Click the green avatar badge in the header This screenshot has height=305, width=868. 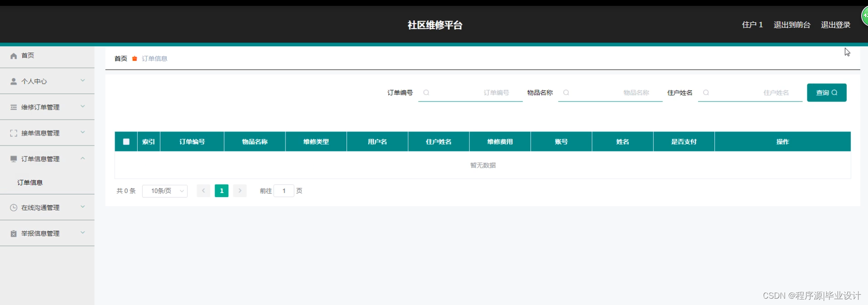pyautogui.click(x=864, y=16)
